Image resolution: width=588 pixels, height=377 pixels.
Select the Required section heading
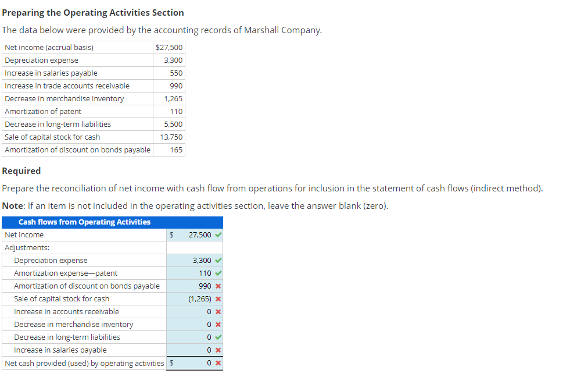click(x=21, y=170)
